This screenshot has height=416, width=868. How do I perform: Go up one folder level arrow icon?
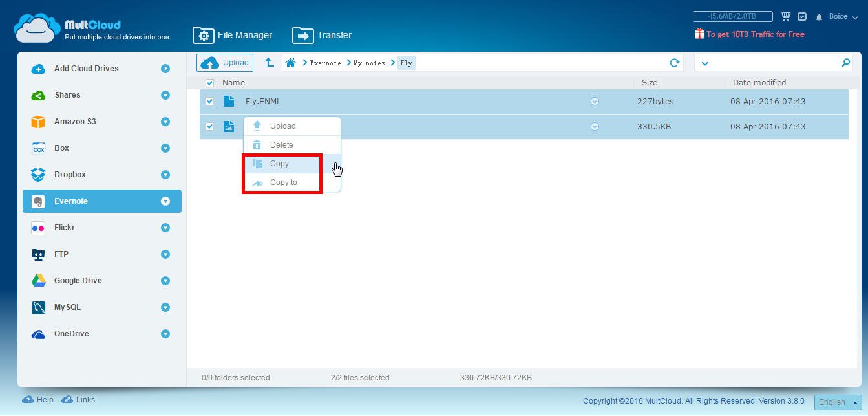pyautogui.click(x=270, y=63)
